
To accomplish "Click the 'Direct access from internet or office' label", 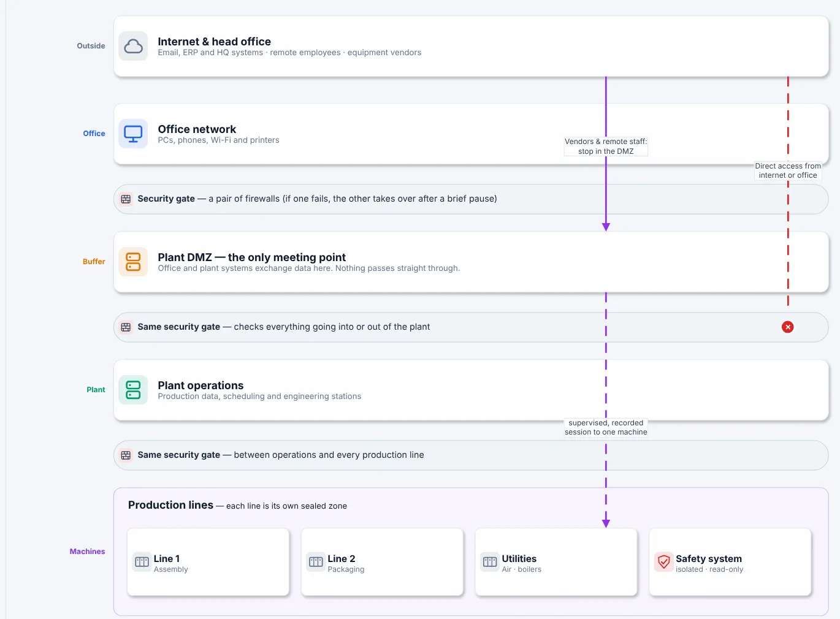I will point(788,170).
